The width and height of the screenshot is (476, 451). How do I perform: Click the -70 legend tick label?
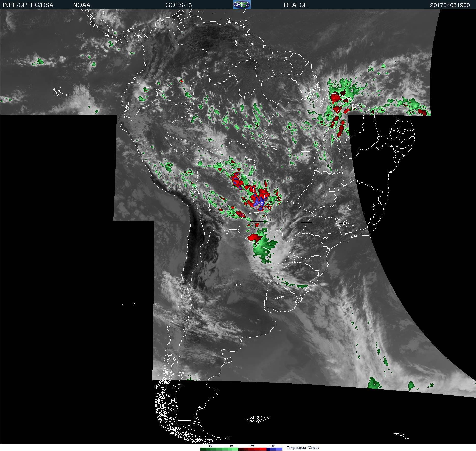click(x=251, y=446)
